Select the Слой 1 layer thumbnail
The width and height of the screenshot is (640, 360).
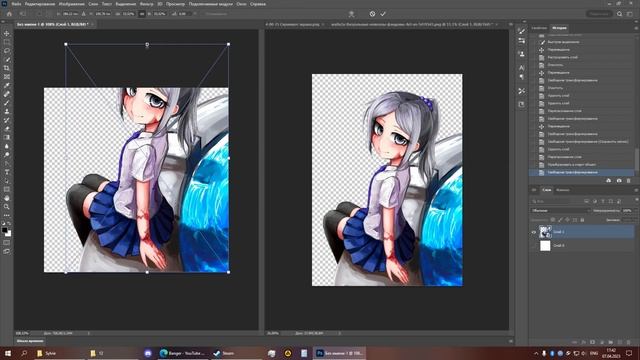(545, 232)
